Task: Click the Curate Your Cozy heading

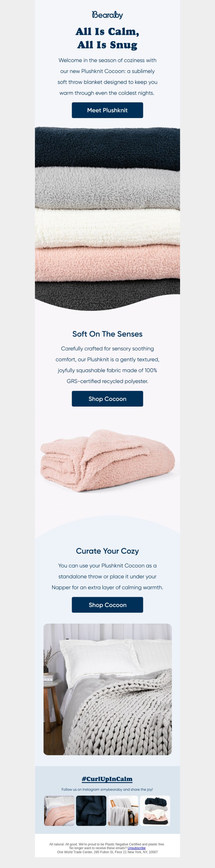Action: tap(107, 551)
